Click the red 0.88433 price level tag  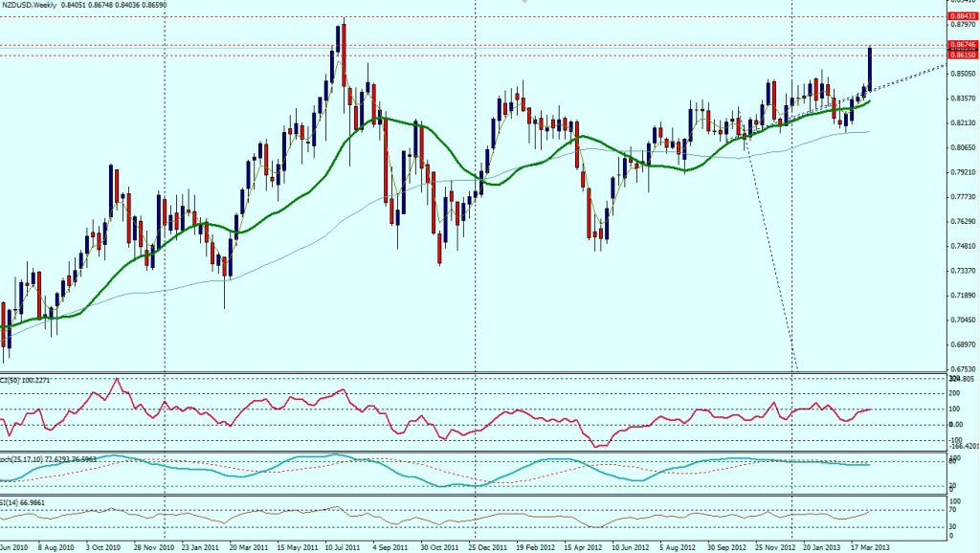coord(962,16)
